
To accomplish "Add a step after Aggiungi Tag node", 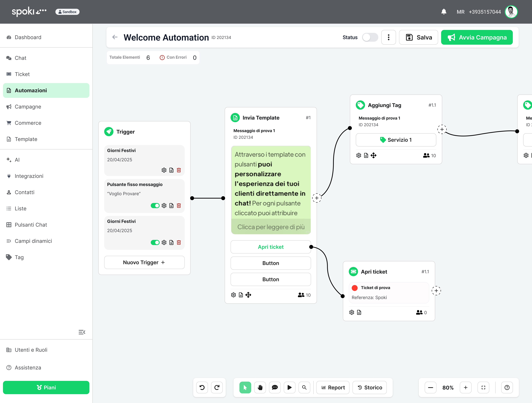I will [x=442, y=129].
